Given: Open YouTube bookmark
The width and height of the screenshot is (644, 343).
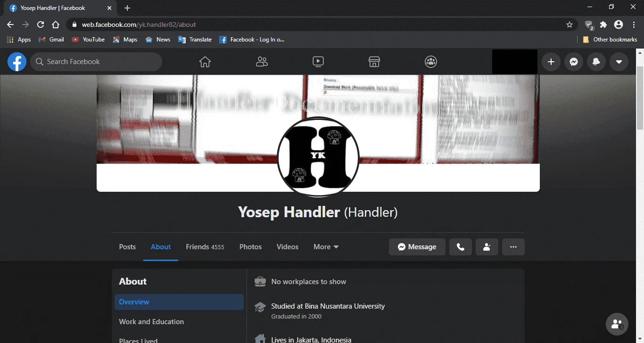Looking at the screenshot, I should click(88, 40).
